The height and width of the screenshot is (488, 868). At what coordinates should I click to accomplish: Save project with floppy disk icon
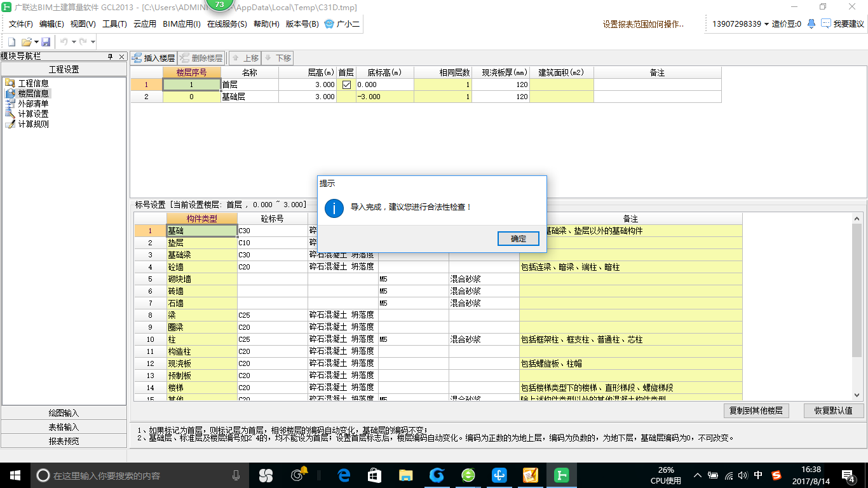(x=46, y=42)
